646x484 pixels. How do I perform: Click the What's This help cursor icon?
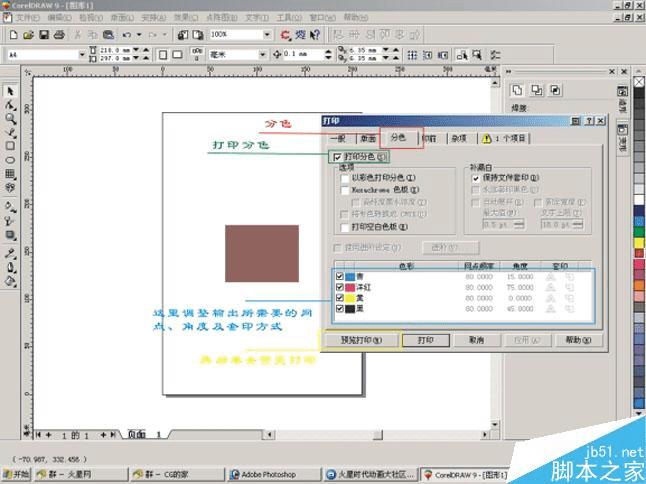click(315, 35)
